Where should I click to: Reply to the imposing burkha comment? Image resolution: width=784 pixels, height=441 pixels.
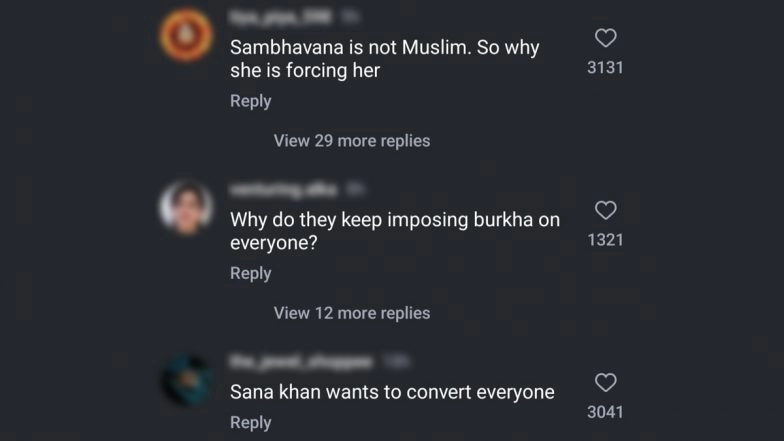click(x=250, y=273)
